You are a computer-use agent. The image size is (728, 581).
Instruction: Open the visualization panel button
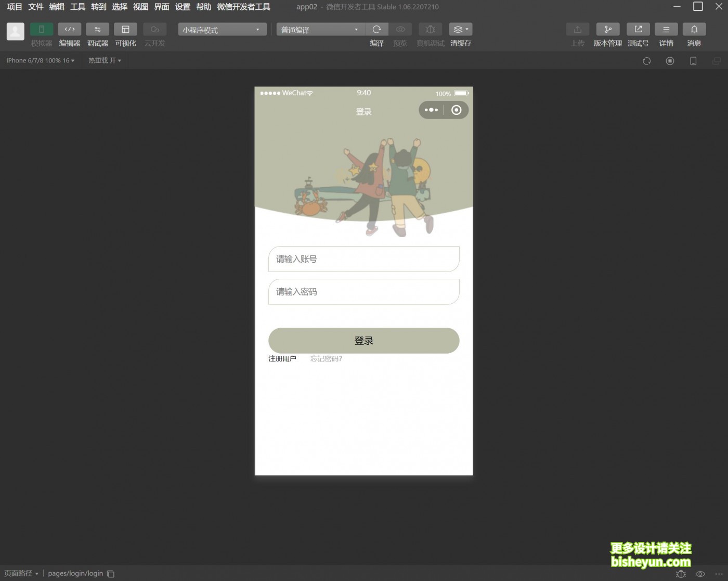coord(125,30)
